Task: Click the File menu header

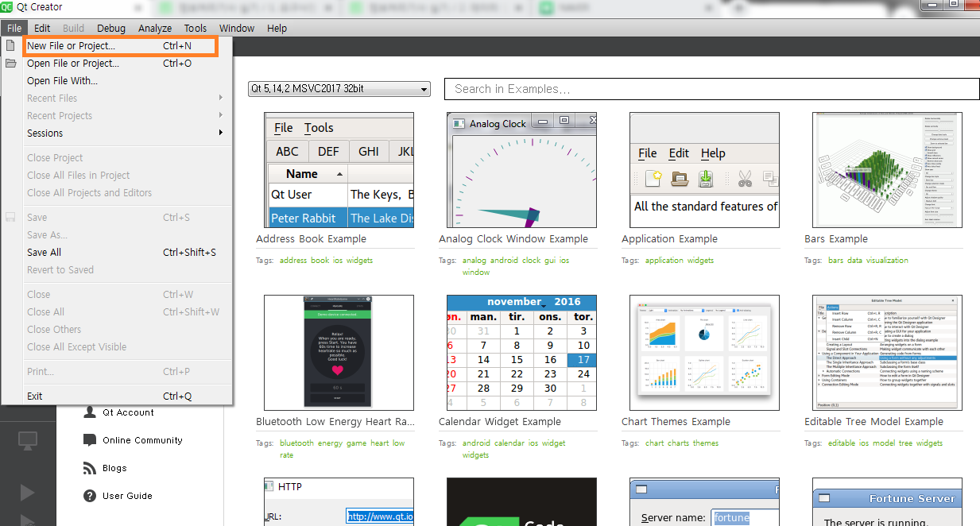Action: click(14, 28)
